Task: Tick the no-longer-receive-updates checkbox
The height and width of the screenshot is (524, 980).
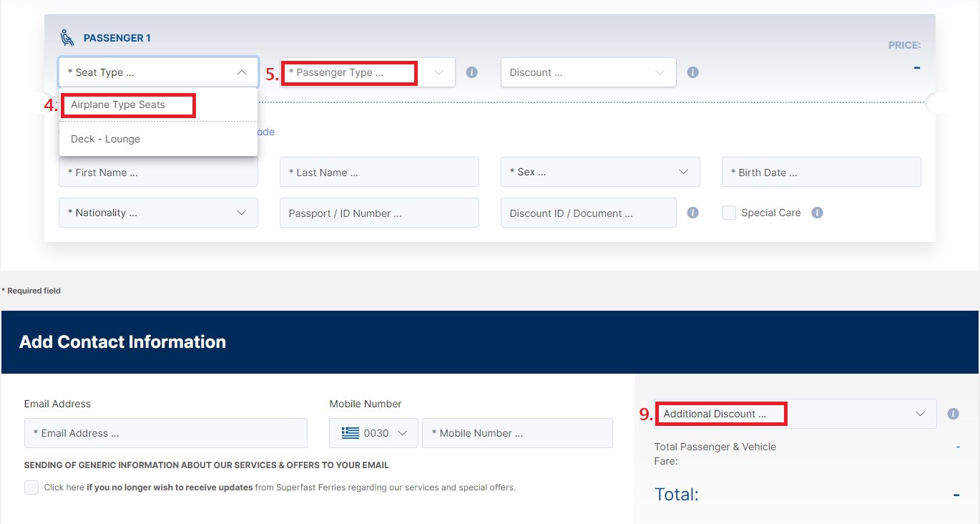Action: [31, 487]
